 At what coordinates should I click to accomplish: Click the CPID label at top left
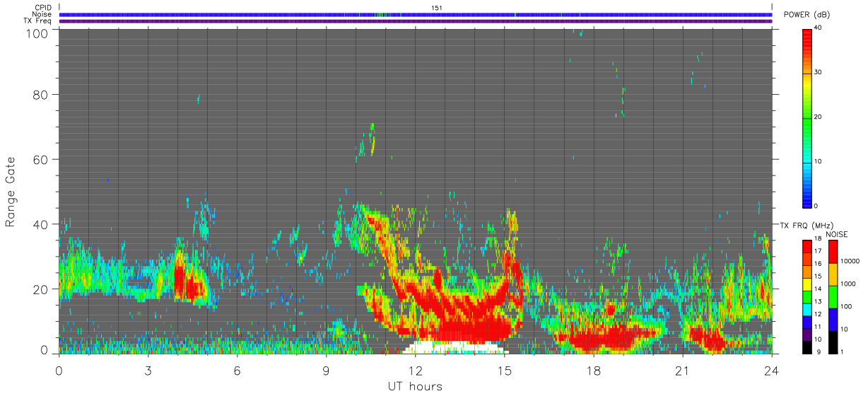[x=43, y=8]
